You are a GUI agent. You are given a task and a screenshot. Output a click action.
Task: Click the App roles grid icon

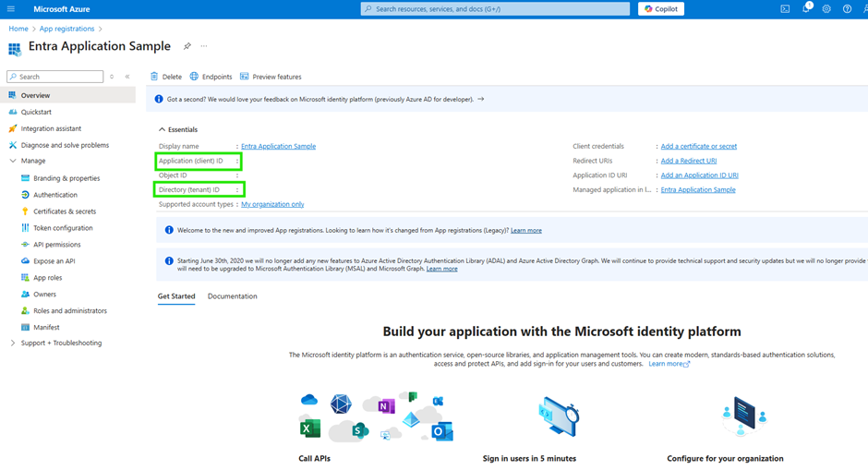click(x=25, y=277)
